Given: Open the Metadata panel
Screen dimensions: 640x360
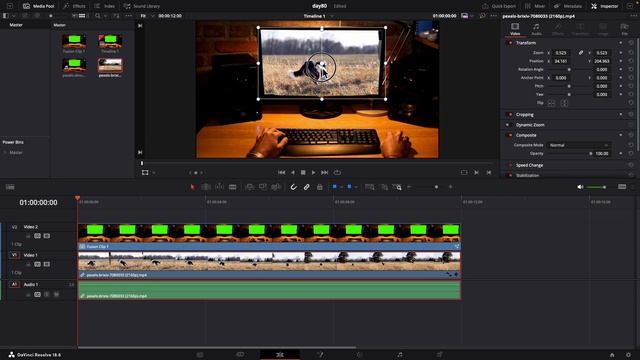Looking at the screenshot, I should click(x=568, y=6).
